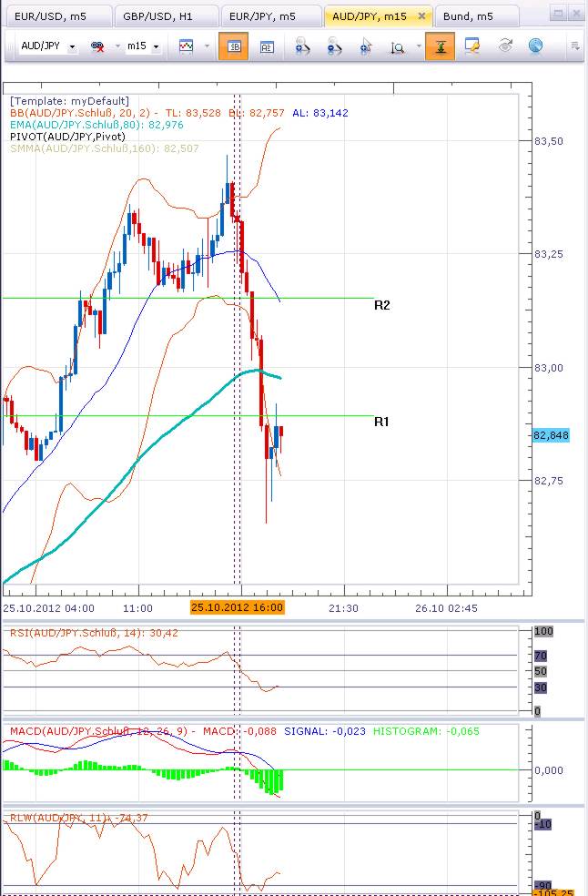
Task: Click the MACD 0,000 axis label
Action: [x=549, y=770]
